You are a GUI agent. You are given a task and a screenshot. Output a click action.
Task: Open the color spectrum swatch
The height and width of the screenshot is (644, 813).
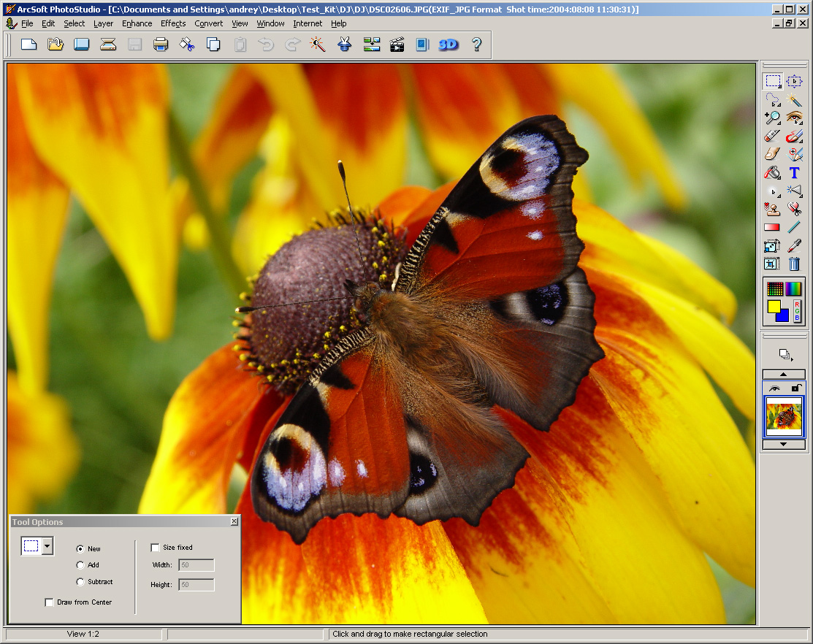793,288
